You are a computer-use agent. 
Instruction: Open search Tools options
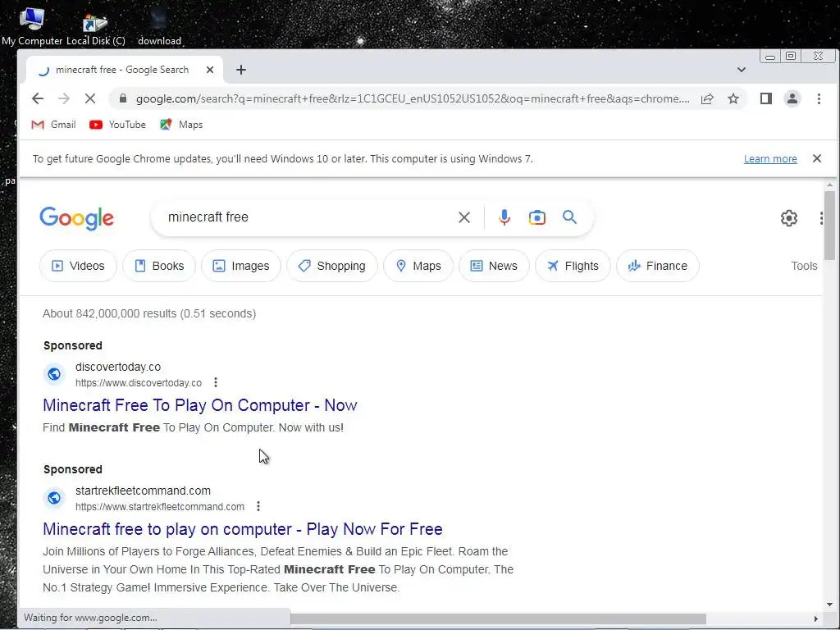pyautogui.click(x=804, y=267)
